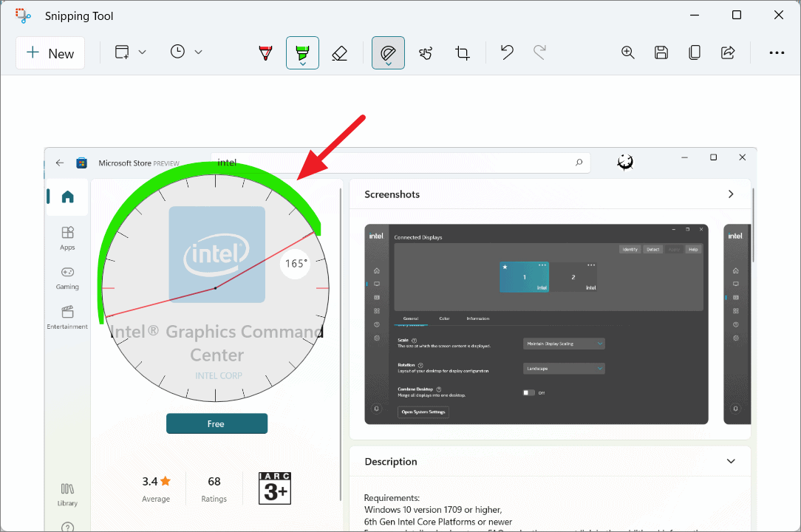Undo the last annotation
801x532 pixels.
507,52
